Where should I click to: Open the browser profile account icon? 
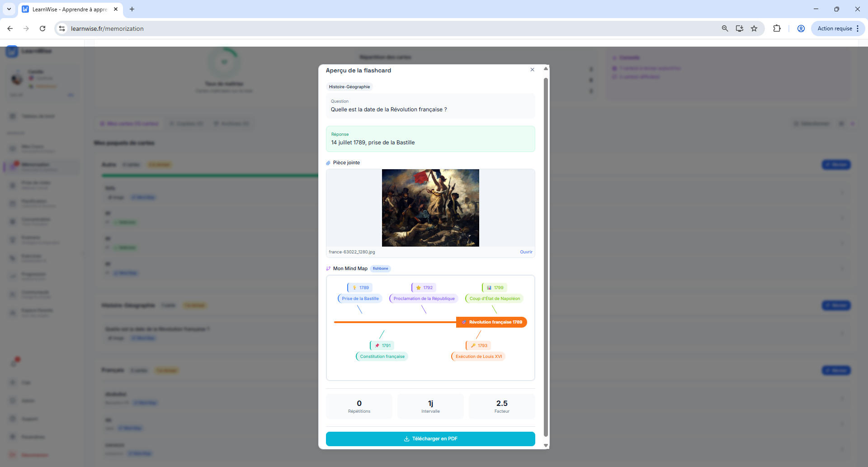coord(801,29)
